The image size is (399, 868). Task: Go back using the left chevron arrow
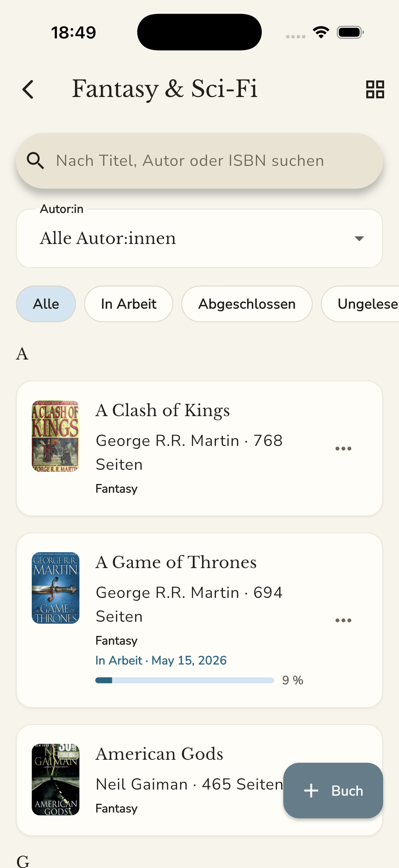pyautogui.click(x=28, y=89)
